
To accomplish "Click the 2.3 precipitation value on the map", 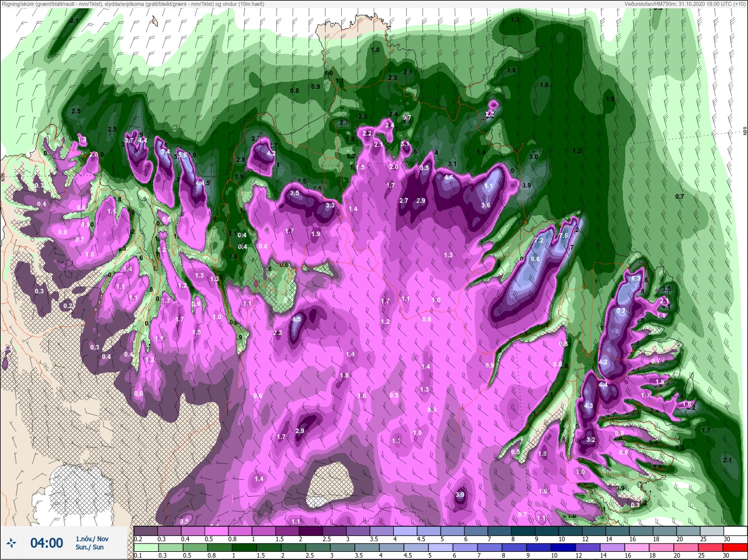I will (x=278, y=333).
